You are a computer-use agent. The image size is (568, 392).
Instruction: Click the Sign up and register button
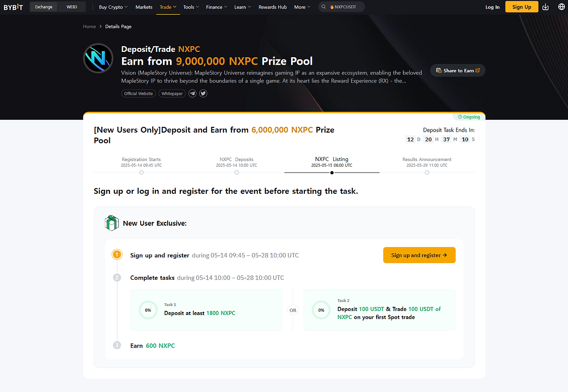click(x=419, y=255)
